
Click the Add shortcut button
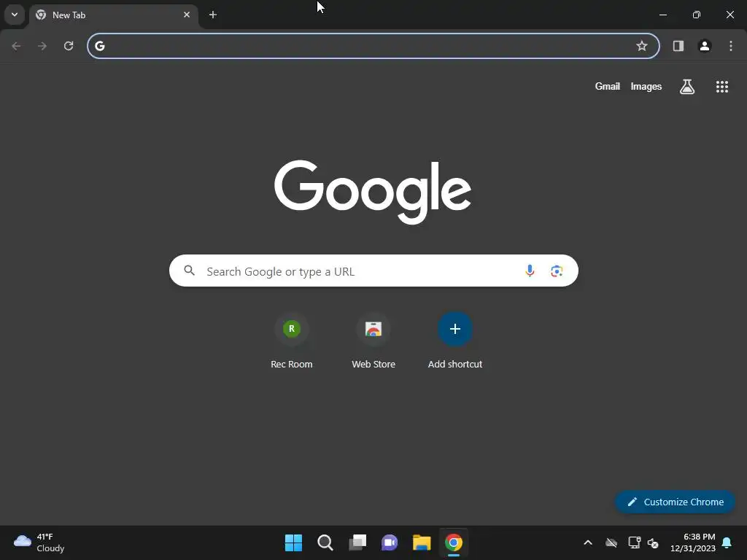click(x=455, y=341)
